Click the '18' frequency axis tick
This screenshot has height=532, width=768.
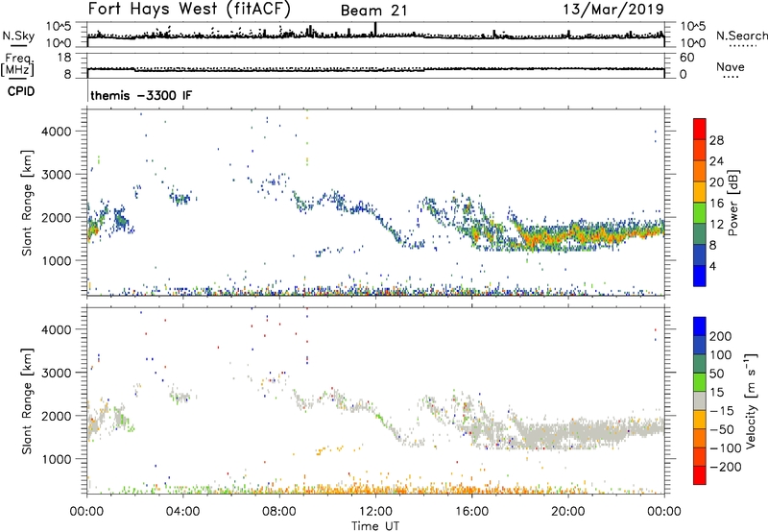64,58
